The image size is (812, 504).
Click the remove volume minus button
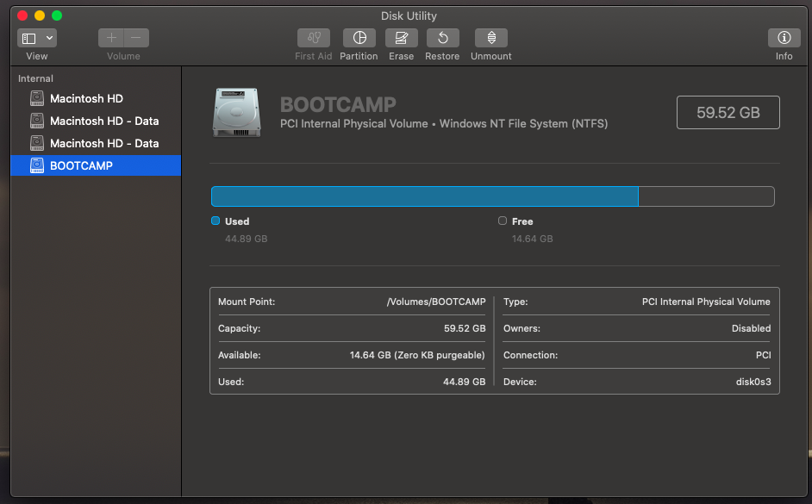pos(136,38)
